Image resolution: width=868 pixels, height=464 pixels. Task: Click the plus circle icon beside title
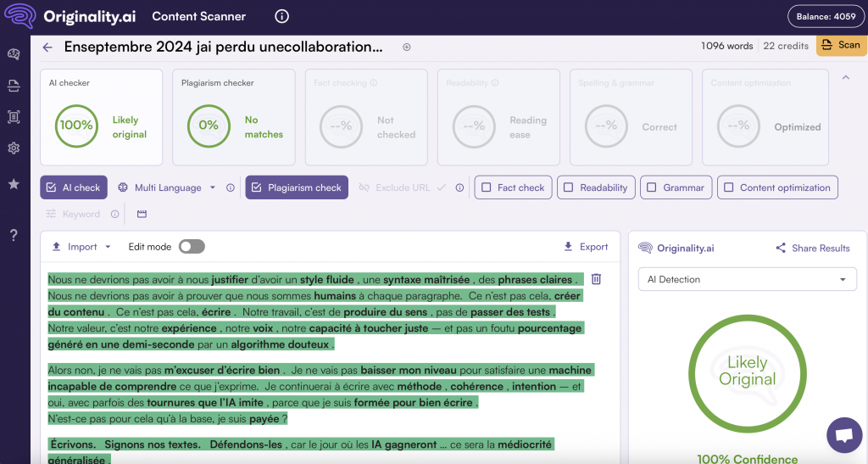point(407,47)
